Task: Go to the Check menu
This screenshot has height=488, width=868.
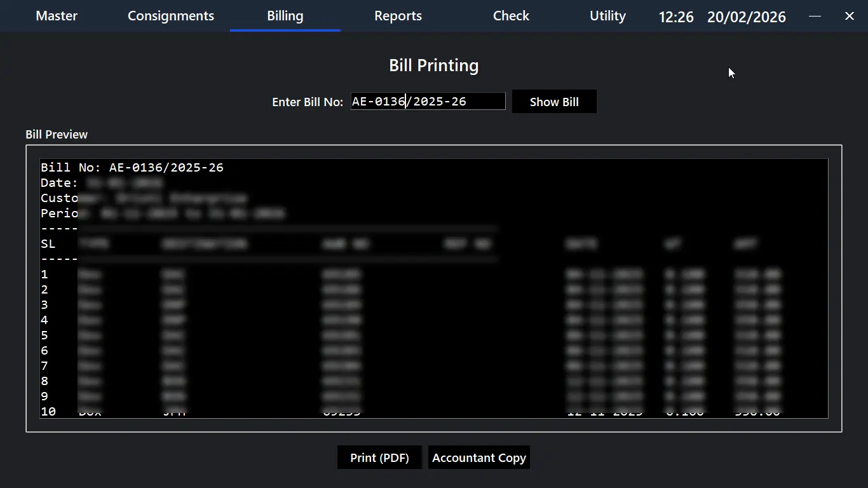Action: (511, 16)
